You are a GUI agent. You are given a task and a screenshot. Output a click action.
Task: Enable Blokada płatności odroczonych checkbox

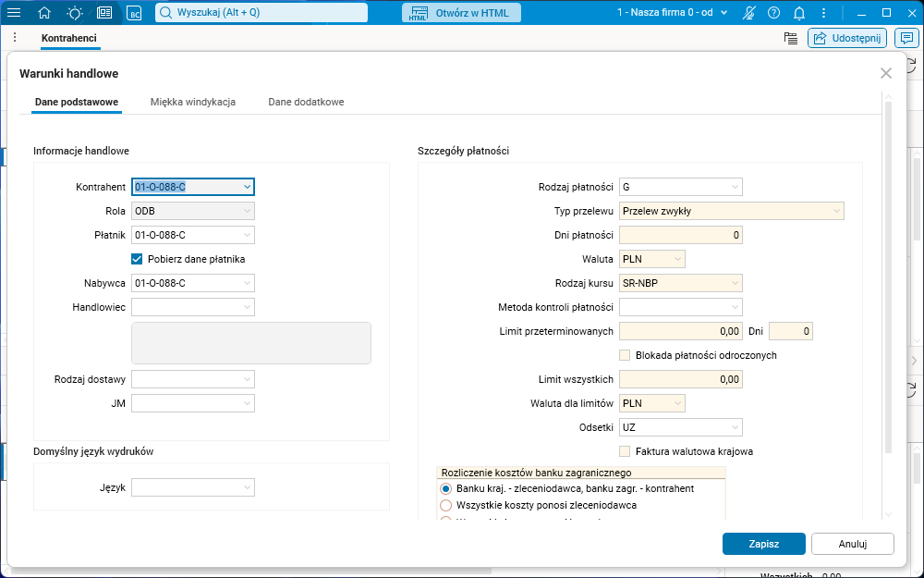coord(625,355)
